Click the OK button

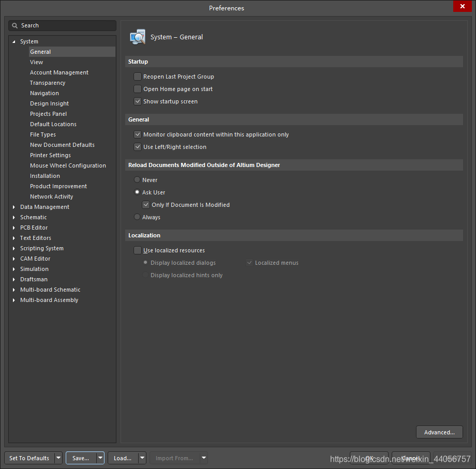pos(369,458)
